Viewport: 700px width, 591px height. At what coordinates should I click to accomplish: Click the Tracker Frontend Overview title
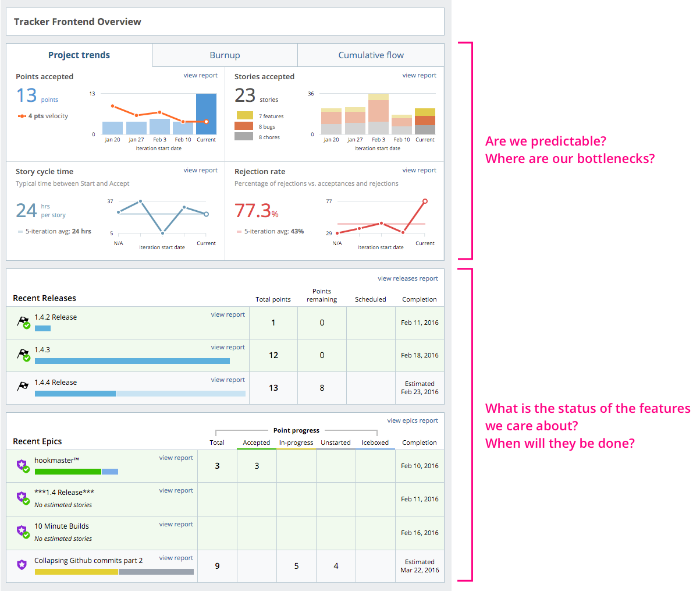click(x=77, y=22)
